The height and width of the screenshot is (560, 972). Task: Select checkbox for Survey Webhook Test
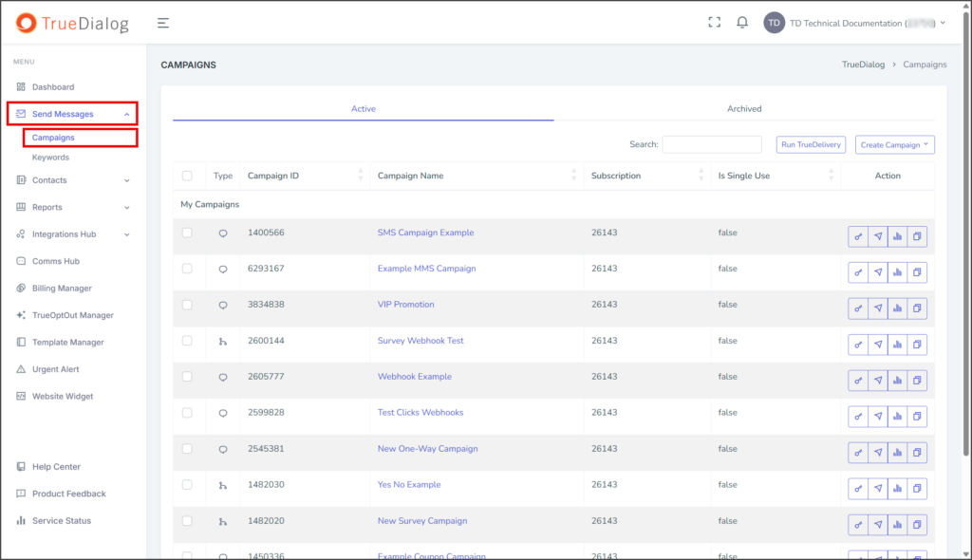pos(187,341)
